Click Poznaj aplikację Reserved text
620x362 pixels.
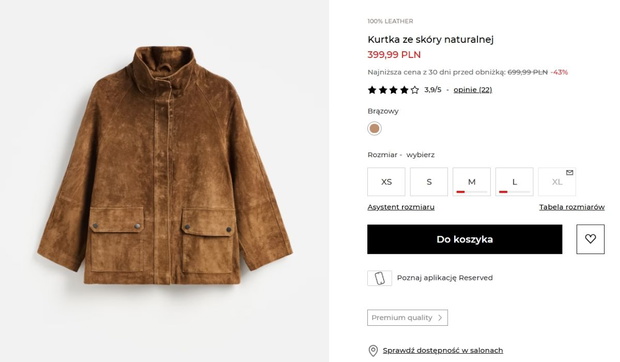point(445,278)
